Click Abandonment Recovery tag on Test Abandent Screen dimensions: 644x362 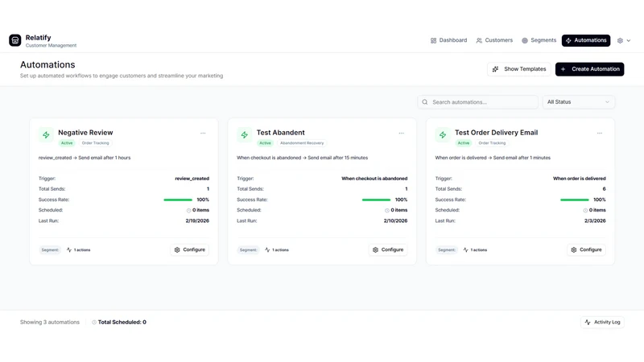[302, 143]
